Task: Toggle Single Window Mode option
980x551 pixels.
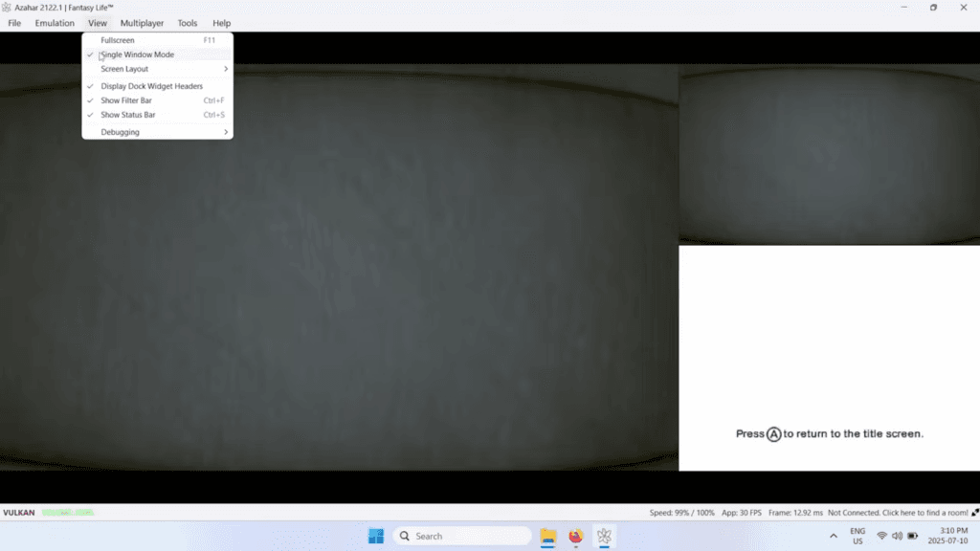Action: [158, 55]
